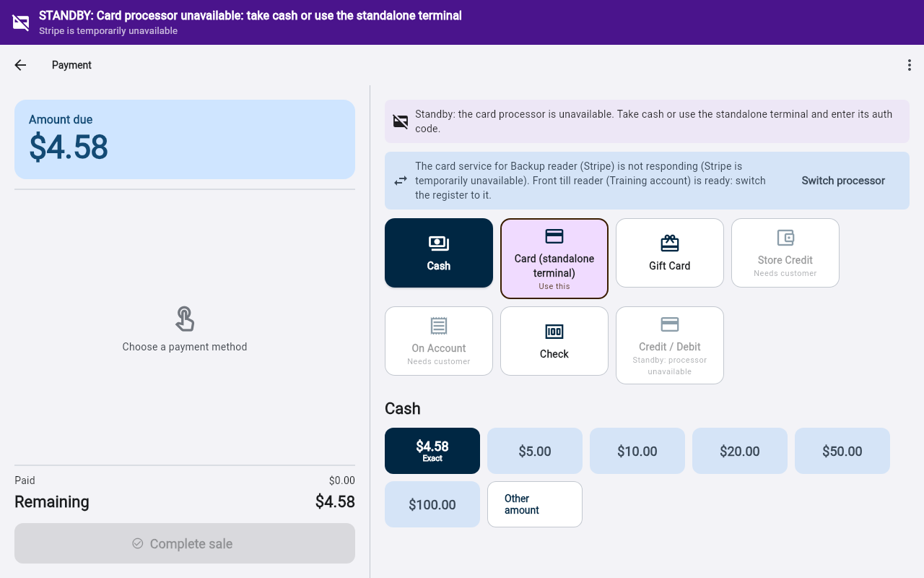Click the Remaining $4.58 value
Image resolution: width=924 pixels, height=578 pixels.
[335, 501]
